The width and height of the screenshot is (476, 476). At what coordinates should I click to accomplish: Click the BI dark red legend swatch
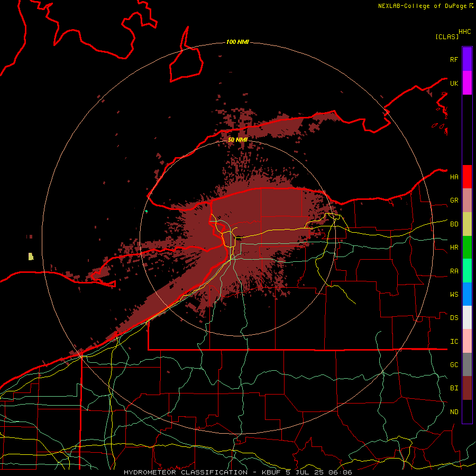coord(467,388)
